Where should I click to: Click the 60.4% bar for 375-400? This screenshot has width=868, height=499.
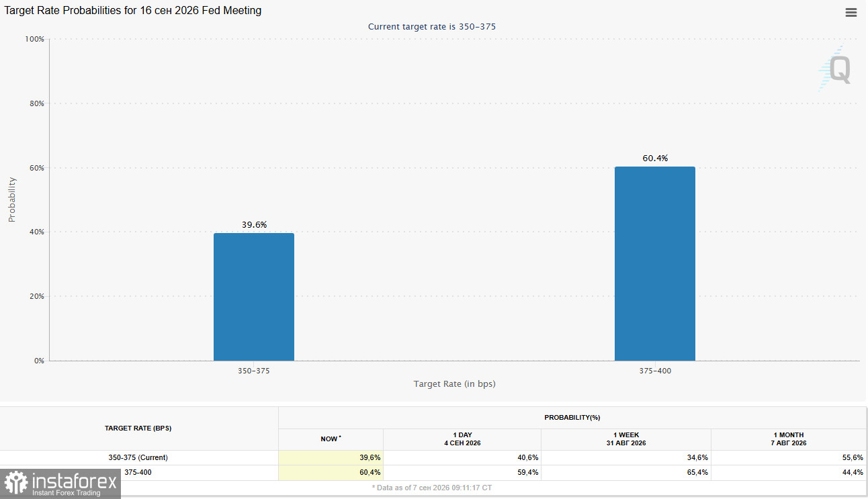point(655,263)
